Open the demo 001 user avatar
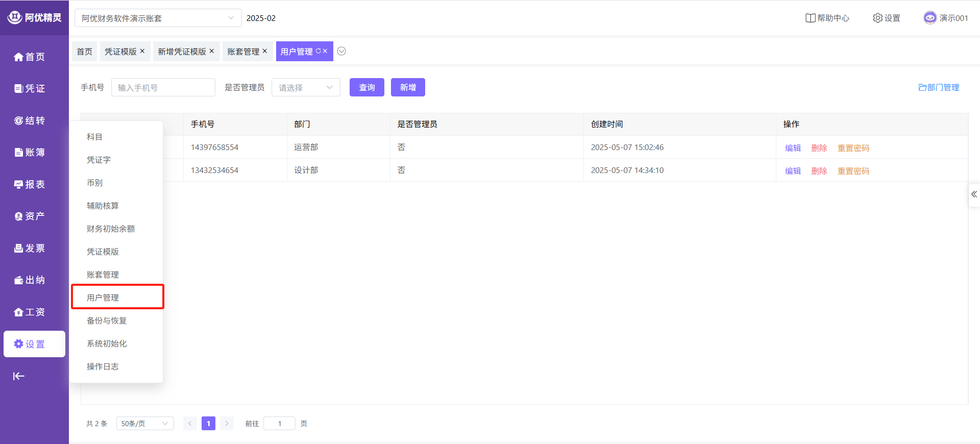Screen dimensions: 980x444 (x=930, y=18)
